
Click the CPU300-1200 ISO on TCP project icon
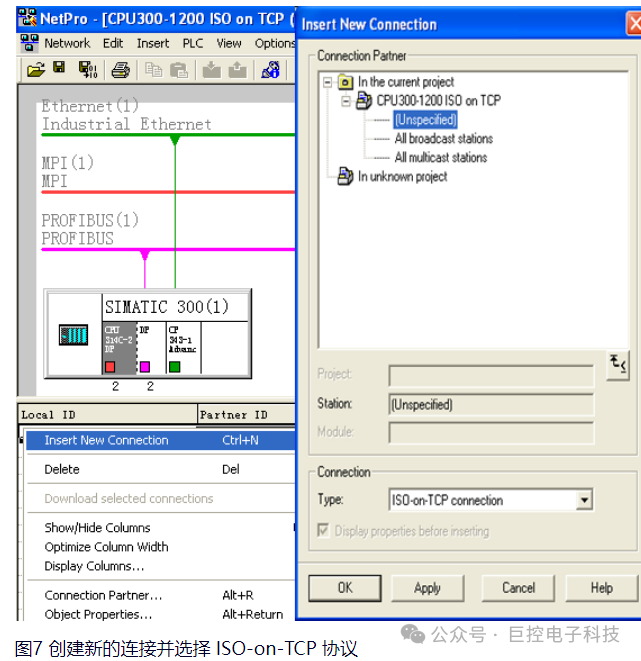pos(364,101)
